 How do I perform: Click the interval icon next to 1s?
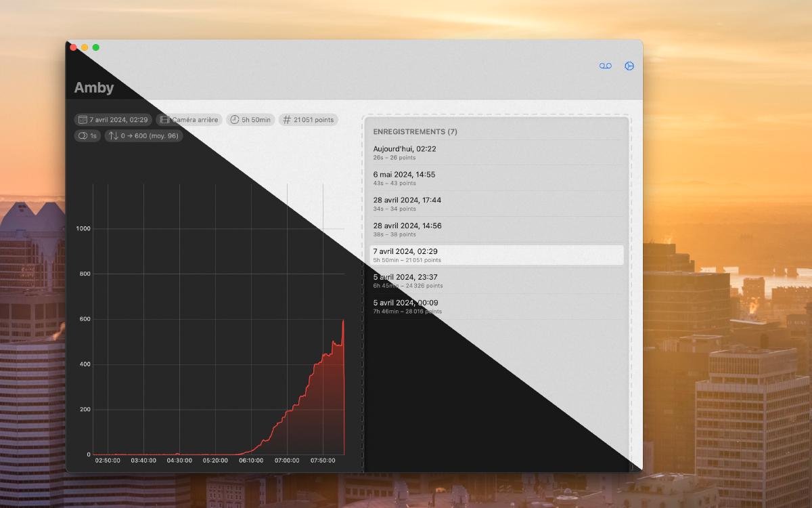(83, 136)
